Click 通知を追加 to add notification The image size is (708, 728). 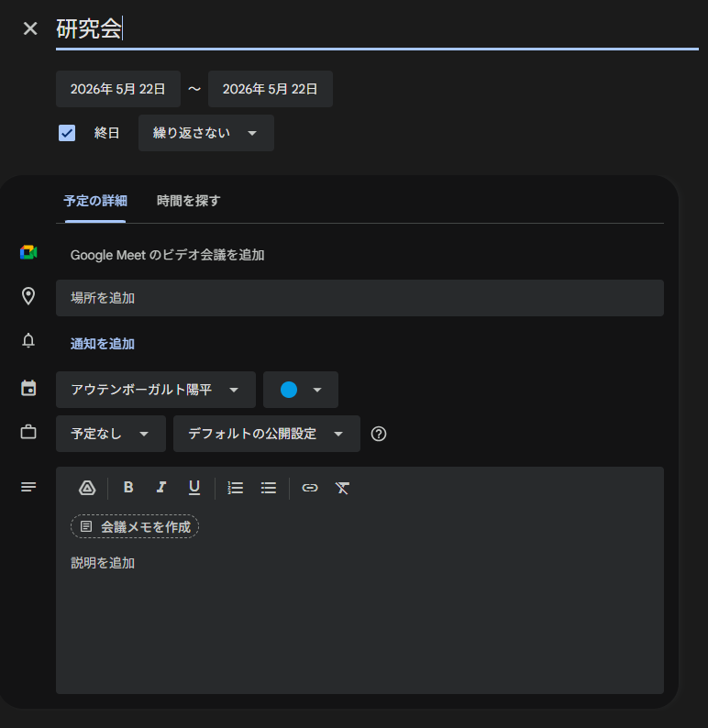[x=103, y=344]
